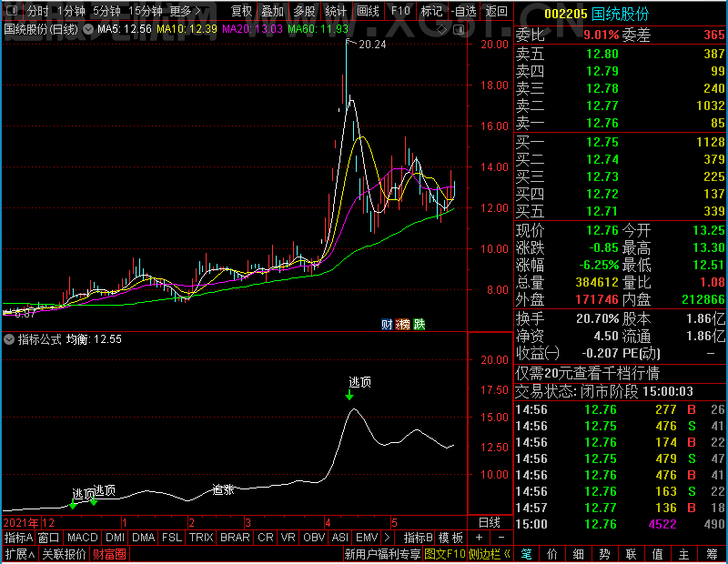This screenshot has width=728, height=564.
Task: Select ASI indicator
Action: (339, 538)
